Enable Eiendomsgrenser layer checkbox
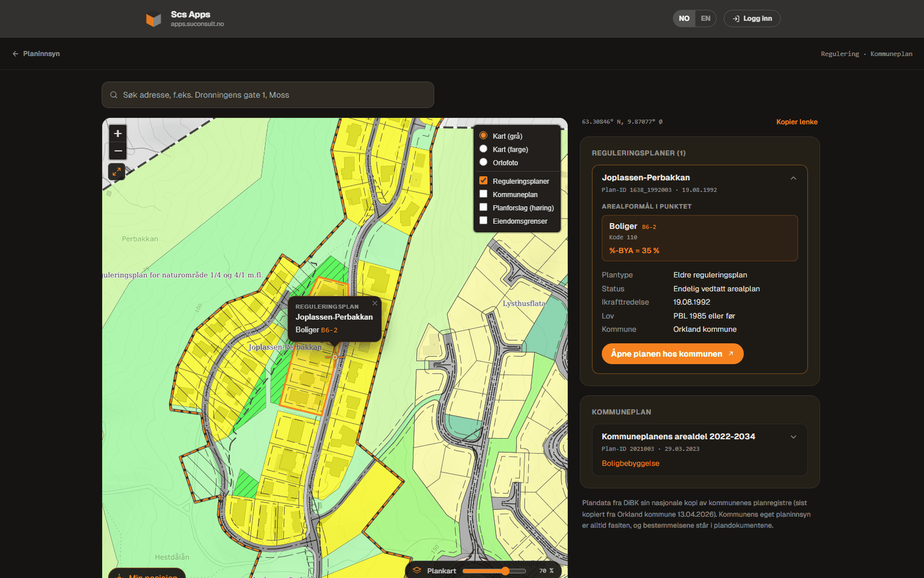The height and width of the screenshot is (578, 924). click(x=483, y=221)
